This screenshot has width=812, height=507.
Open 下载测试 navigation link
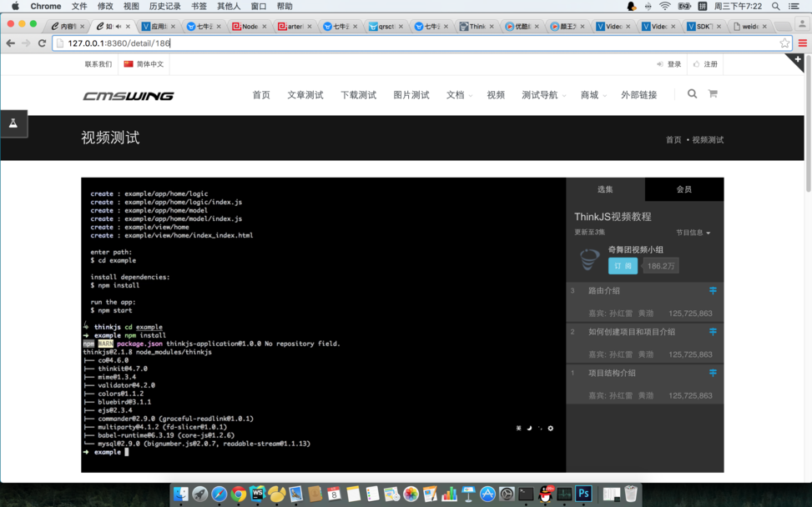point(358,95)
